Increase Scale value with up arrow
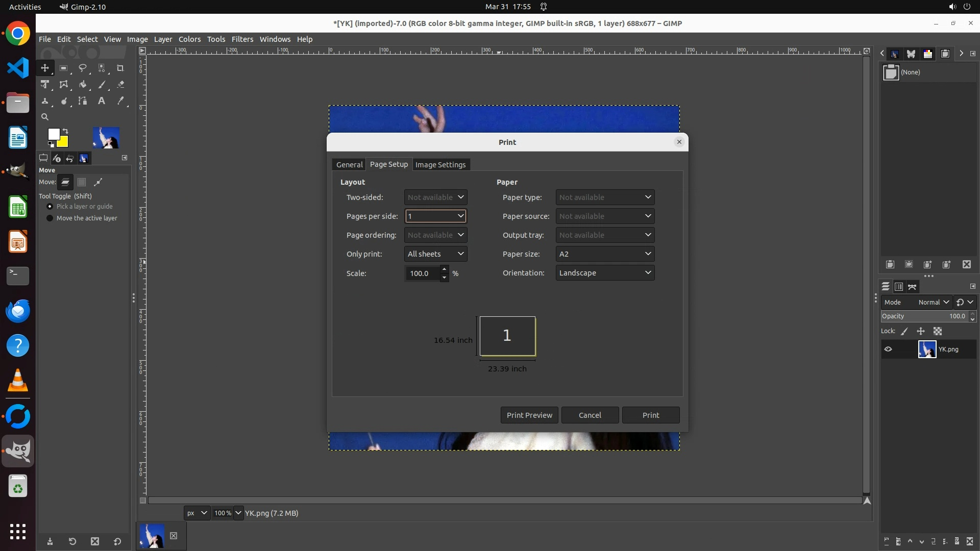The image size is (980, 551). [x=444, y=269]
